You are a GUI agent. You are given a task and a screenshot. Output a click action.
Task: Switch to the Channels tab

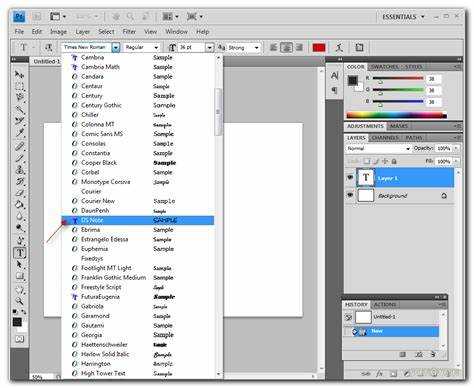(385, 137)
